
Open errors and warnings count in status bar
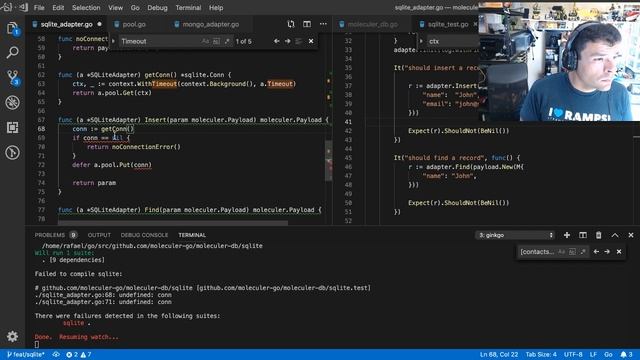coord(79,355)
